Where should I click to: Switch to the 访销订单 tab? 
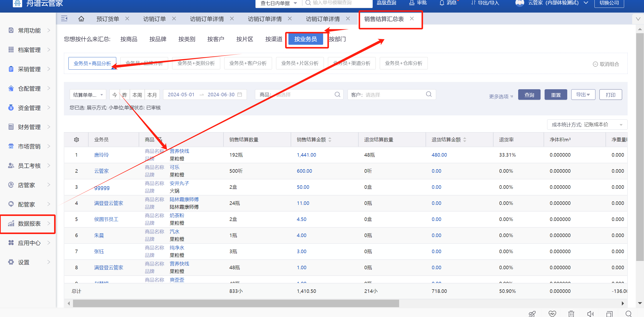coord(154,19)
